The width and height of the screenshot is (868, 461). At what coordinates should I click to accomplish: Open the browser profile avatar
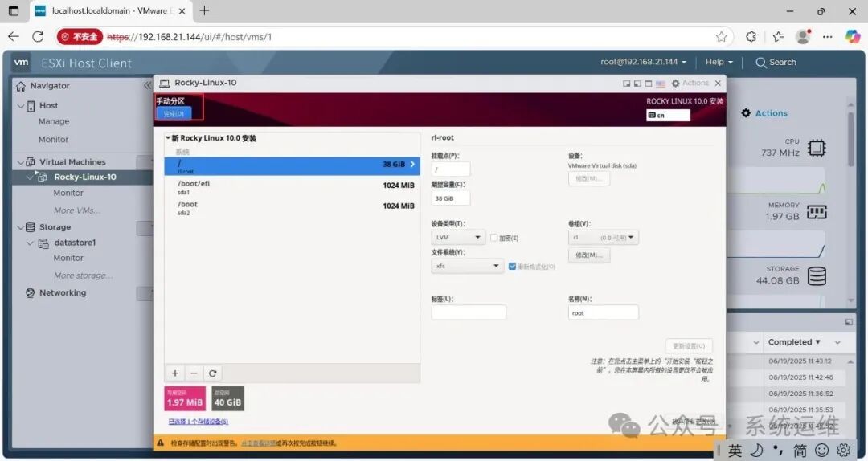(803, 36)
